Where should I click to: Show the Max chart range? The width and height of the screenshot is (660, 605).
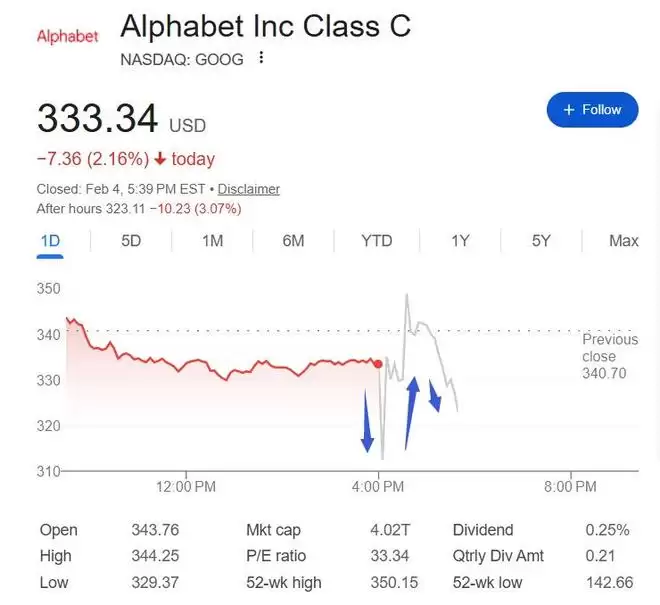click(x=623, y=240)
